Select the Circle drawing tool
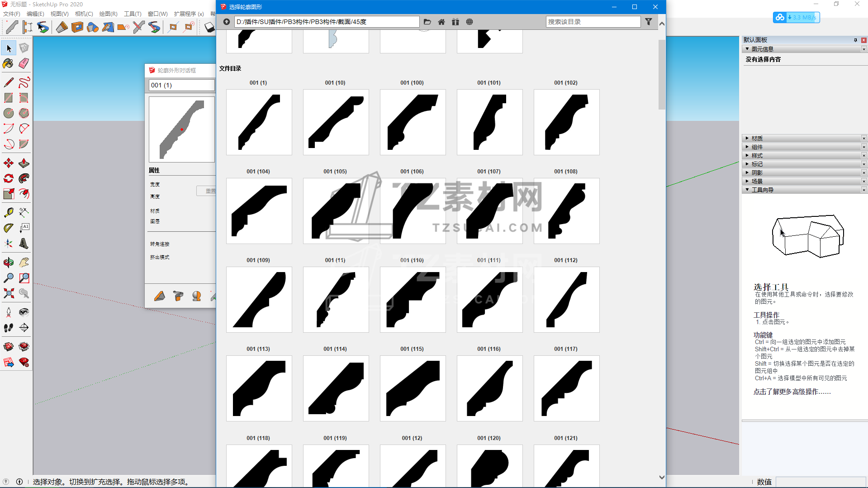Viewport: 868px width, 488px height. [9, 113]
